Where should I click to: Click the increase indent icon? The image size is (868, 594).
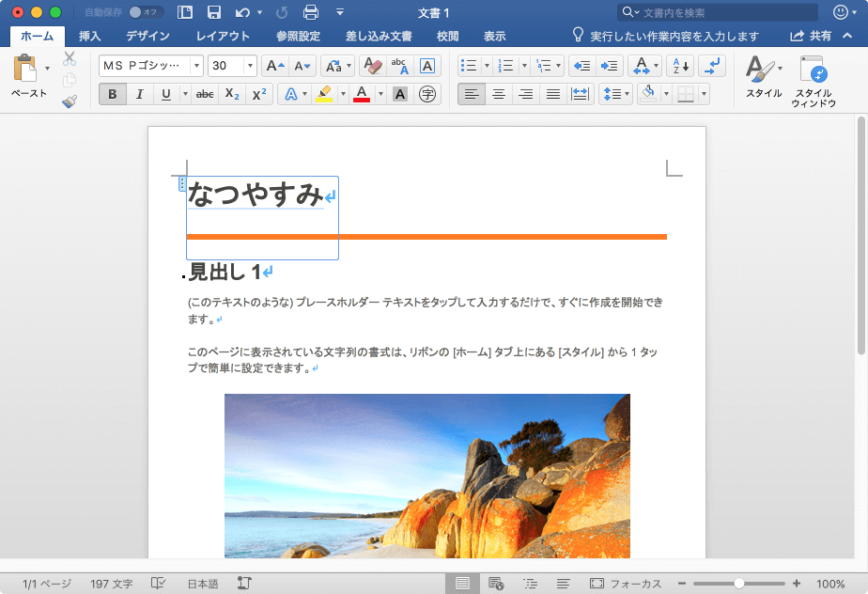(x=610, y=66)
